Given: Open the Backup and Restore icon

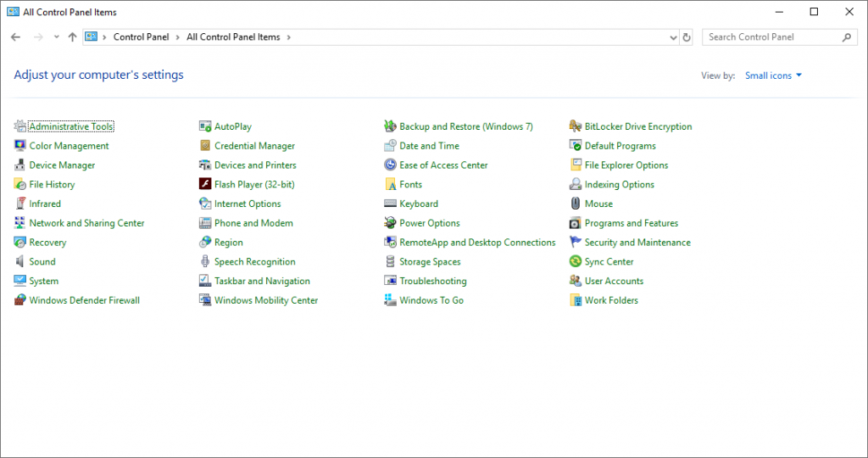Looking at the screenshot, I should 390,126.
